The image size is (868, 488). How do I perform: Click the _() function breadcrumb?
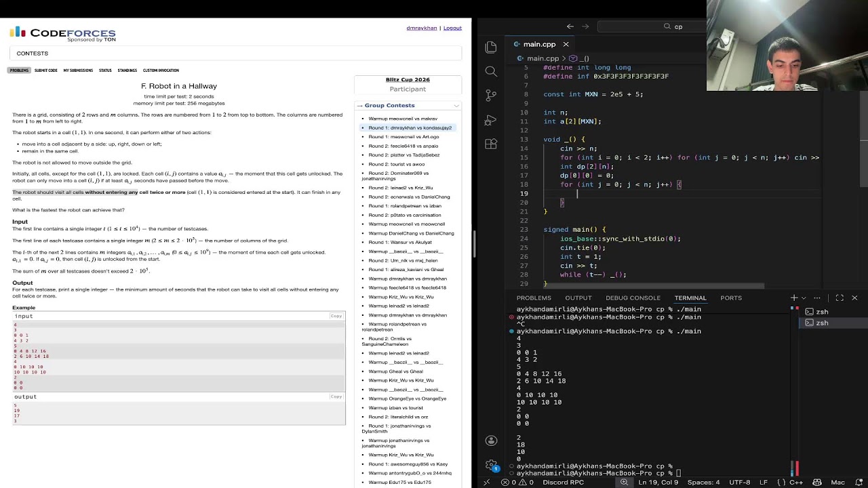pyautogui.click(x=579, y=59)
